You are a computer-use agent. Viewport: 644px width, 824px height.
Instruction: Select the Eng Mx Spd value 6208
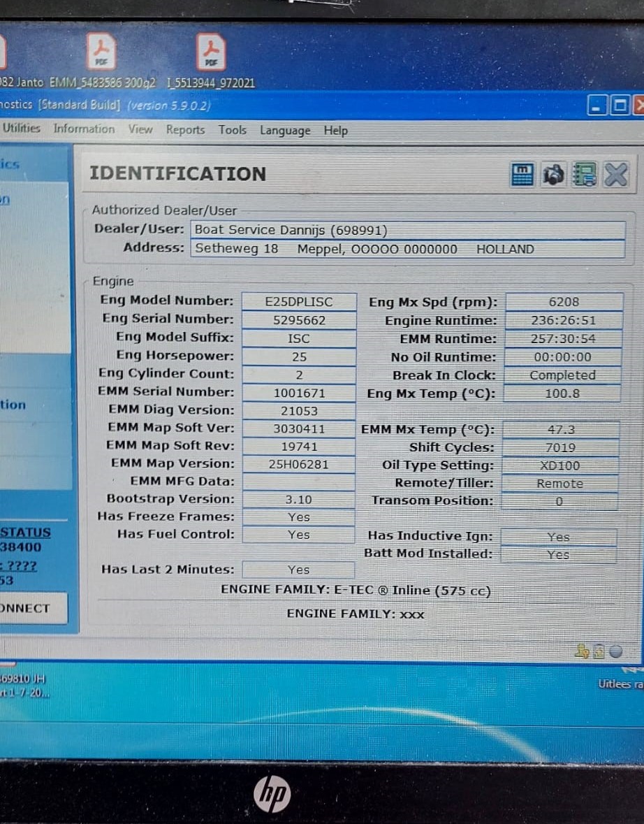(564, 302)
